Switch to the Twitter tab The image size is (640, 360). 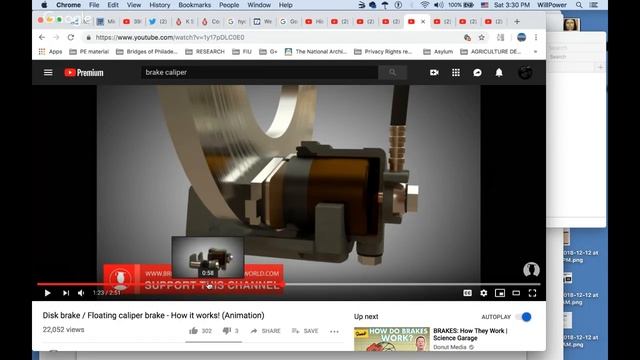[158, 21]
